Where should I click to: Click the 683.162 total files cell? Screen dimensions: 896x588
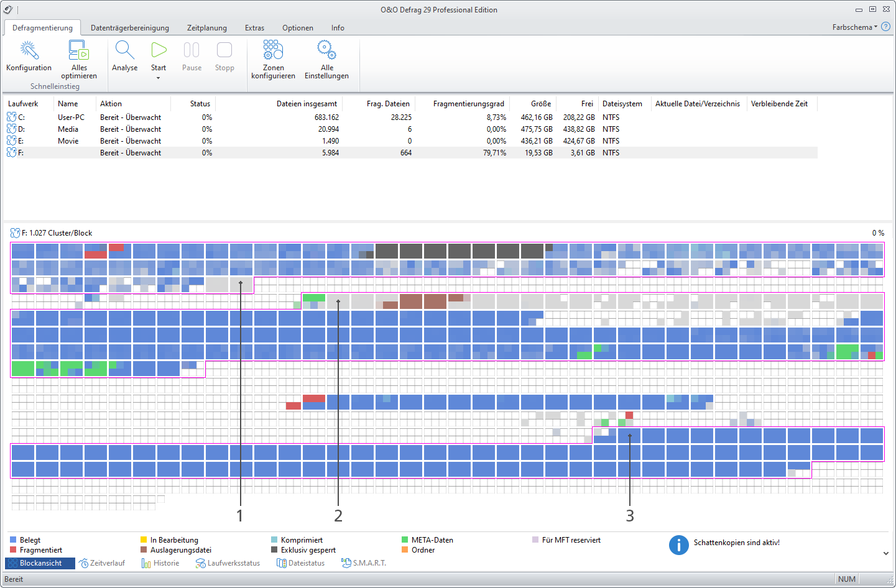point(326,117)
